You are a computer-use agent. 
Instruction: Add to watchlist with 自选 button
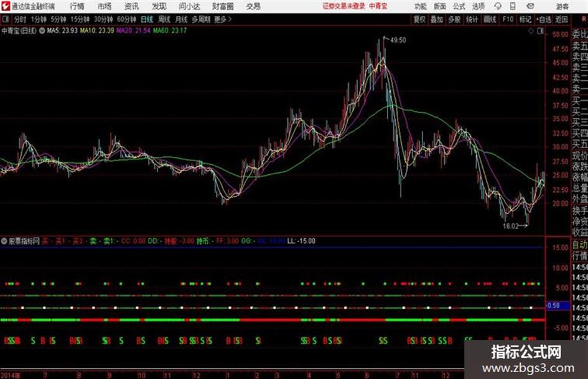tap(543, 19)
